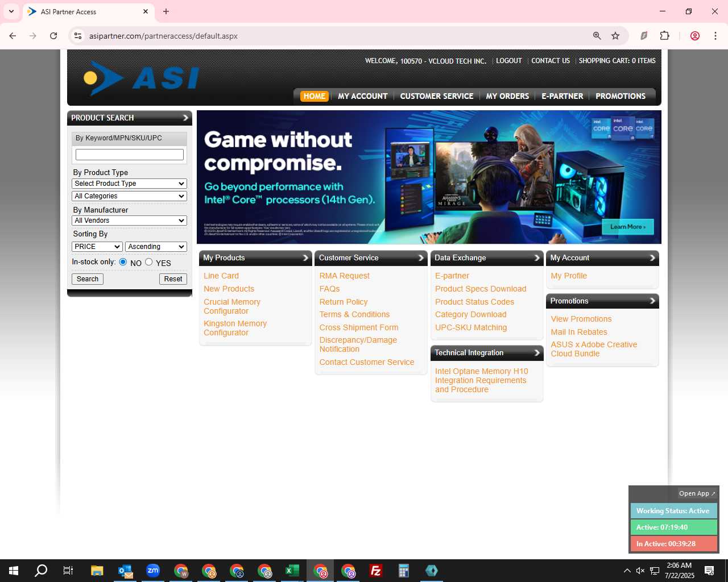Screen dimensions: 728x582
Task: Open MY ACCOUNT in the nav bar
Action: (363, 96)
